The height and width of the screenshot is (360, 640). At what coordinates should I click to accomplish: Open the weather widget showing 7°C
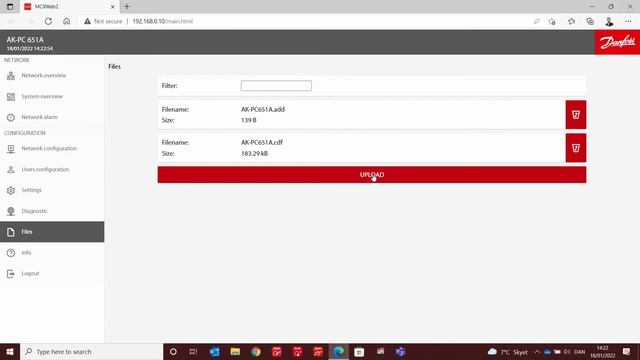click(508, 352)
